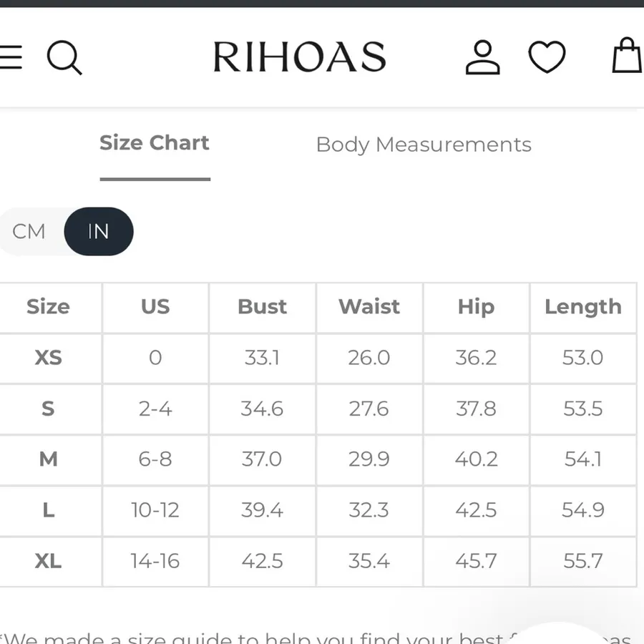Viewport: 644px width, 644px height.
Task: Select the Size Chart tab
Action: [x=155, y=143]
